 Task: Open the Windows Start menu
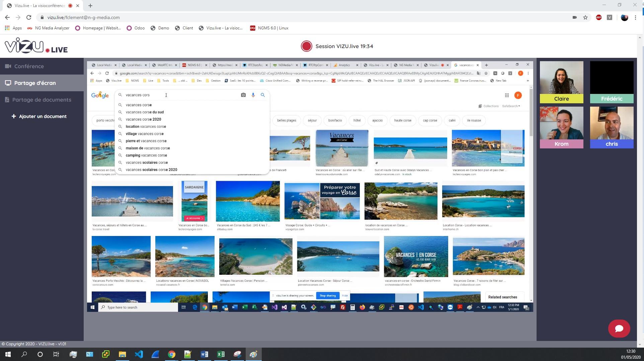pos(8,354)
